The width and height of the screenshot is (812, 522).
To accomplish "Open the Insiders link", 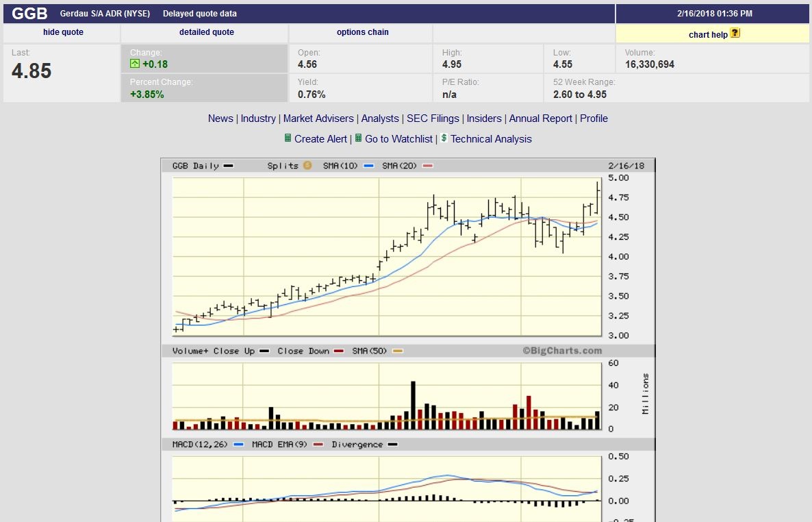I will click(x=484, y=119).
